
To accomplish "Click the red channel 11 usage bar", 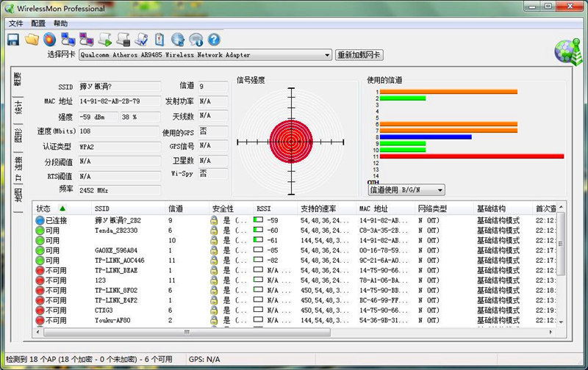I will tap(471, 156).
